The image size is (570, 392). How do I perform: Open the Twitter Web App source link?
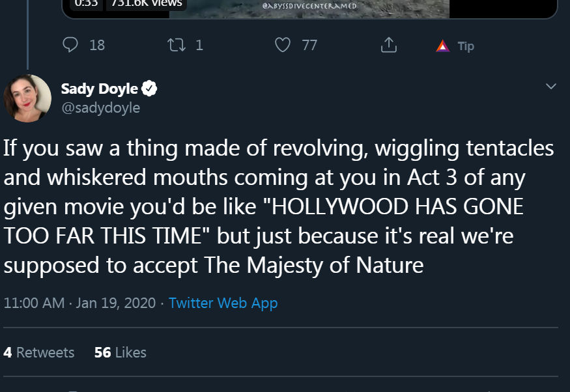pos(223,303)
